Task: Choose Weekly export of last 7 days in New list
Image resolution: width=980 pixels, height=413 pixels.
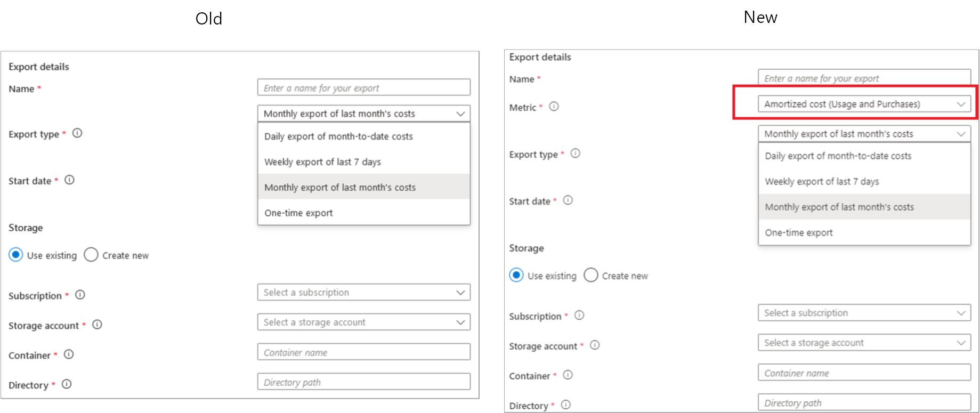Action: click(822, 182)
